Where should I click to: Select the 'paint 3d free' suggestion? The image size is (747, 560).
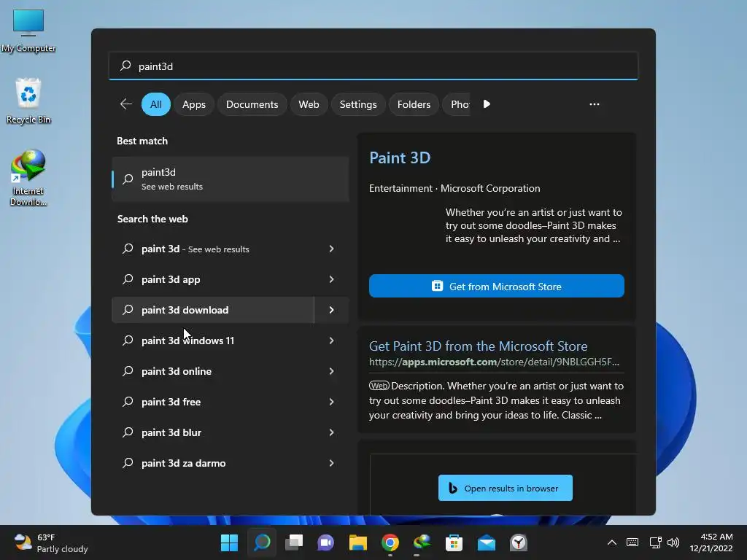(213, 402)
